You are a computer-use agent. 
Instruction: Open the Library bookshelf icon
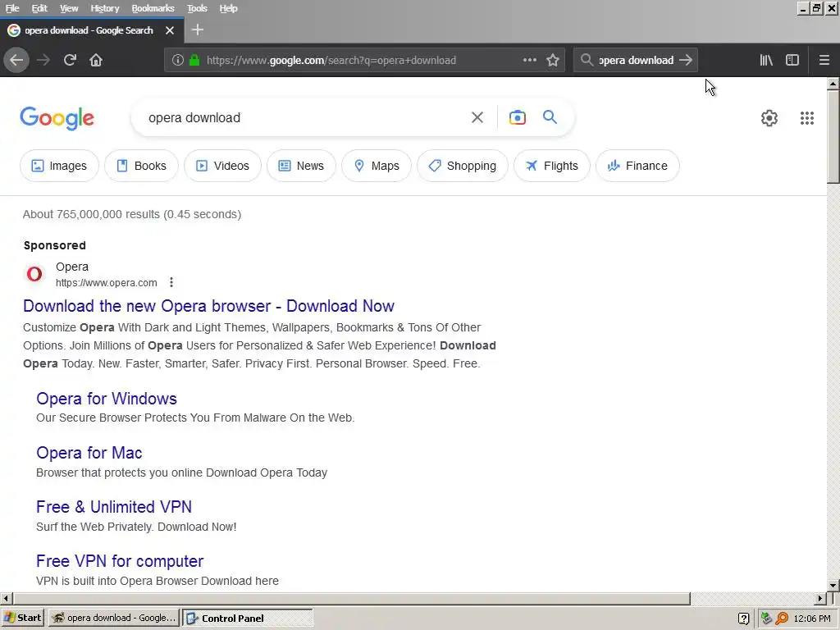pos(767,60)
